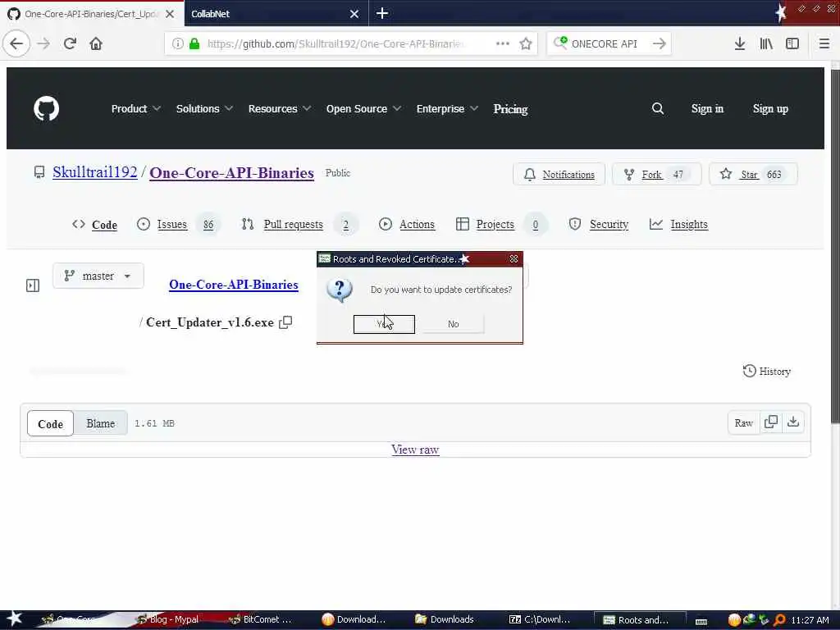The image size is (840, 630).
Task: Open the Pull requests tab
Action: pyautogui.click(x=299, y=225)
